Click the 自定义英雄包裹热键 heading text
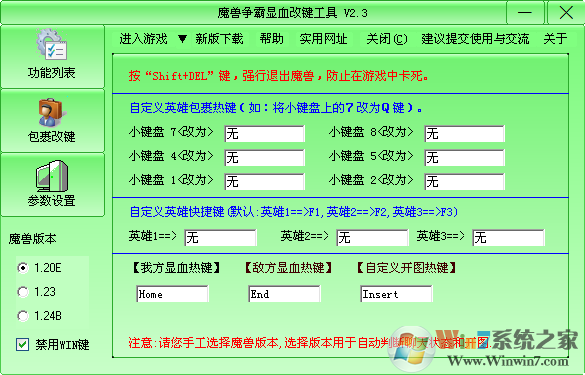585x375 pixels. pyautogui.click(x=276, y=108)
